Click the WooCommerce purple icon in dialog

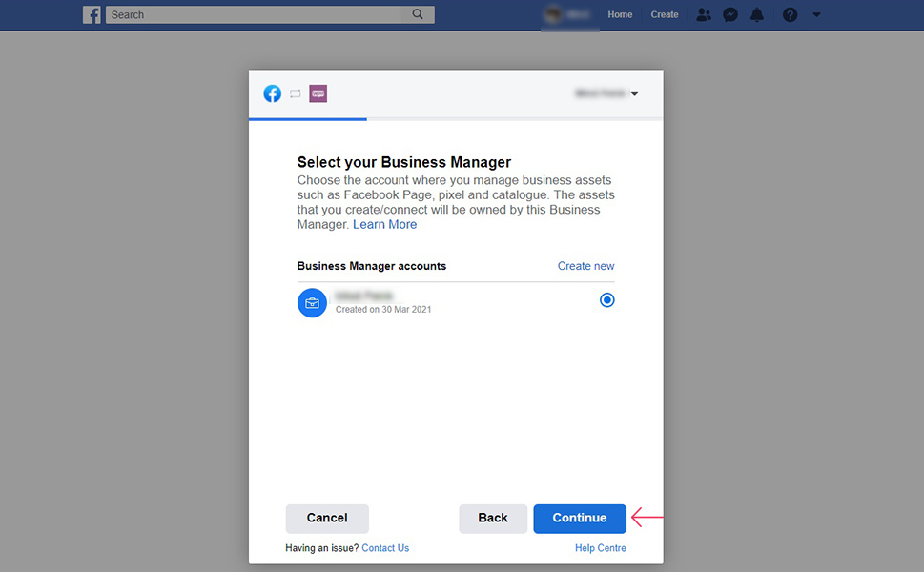(x=318, y=93)
